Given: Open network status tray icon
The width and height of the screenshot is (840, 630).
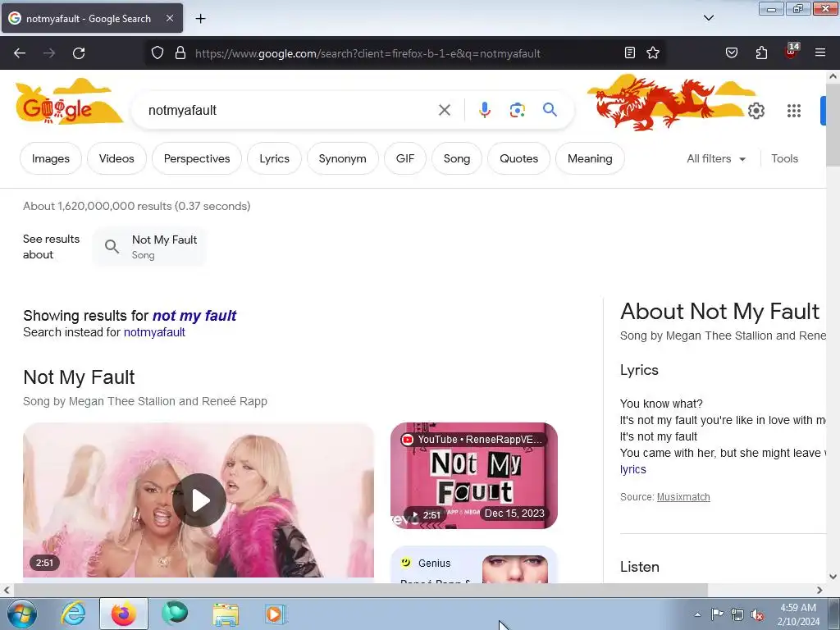Looking at the screenshot, I should (737, 615).
